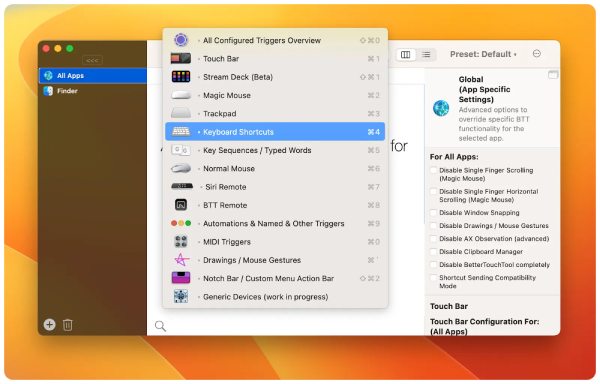This screenshot has height=384, width=600.
Task: Click the Generic Devices icon
Action: click(181, 296)
